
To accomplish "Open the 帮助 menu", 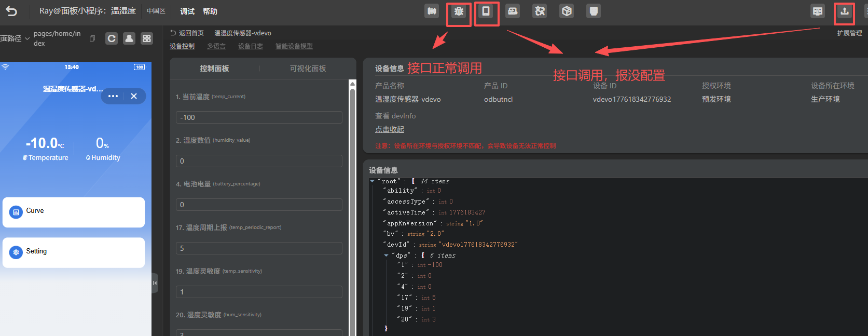I will tap(210, 11).
